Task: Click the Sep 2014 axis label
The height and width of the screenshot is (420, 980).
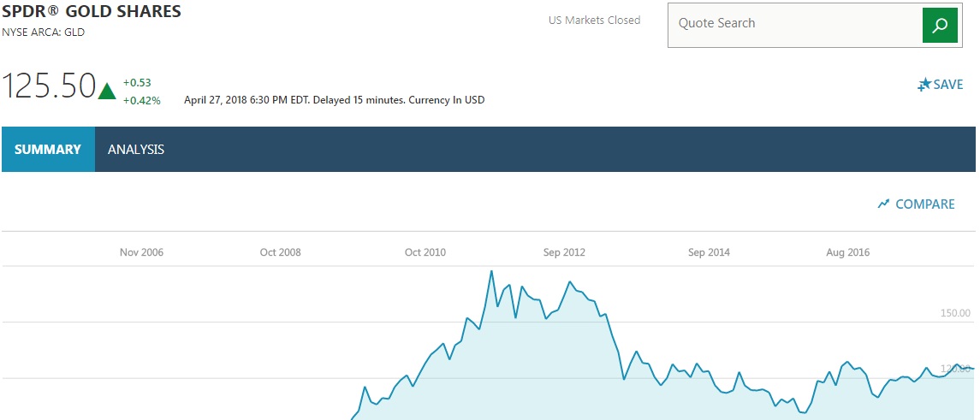Action: pyautogui.click(x=709, y=252)
